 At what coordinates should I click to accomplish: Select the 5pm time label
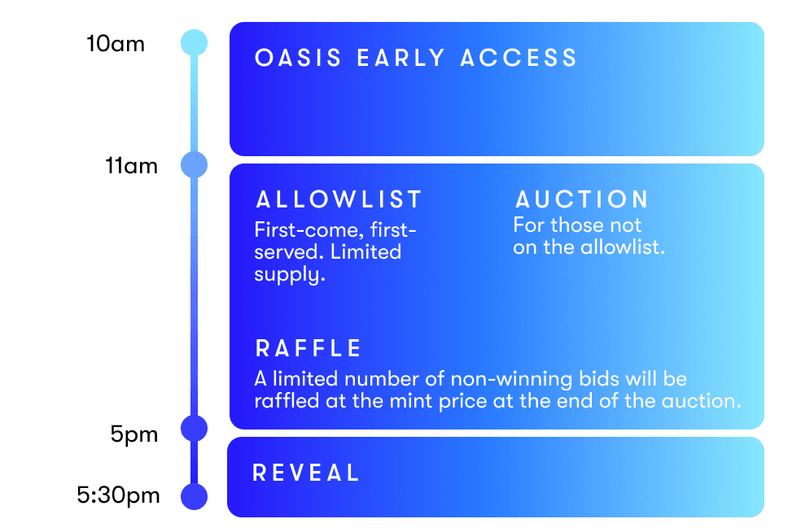tap(133, 435)
